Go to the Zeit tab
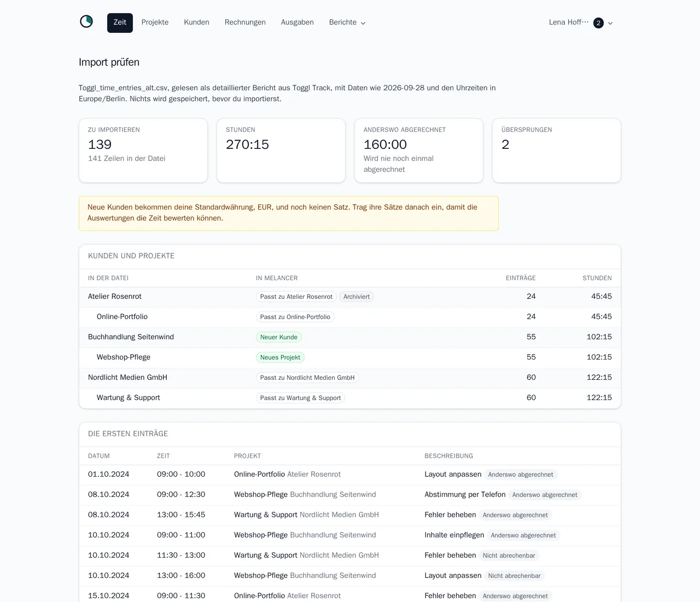This screenshot has height=602, width=700. [120, 22]
